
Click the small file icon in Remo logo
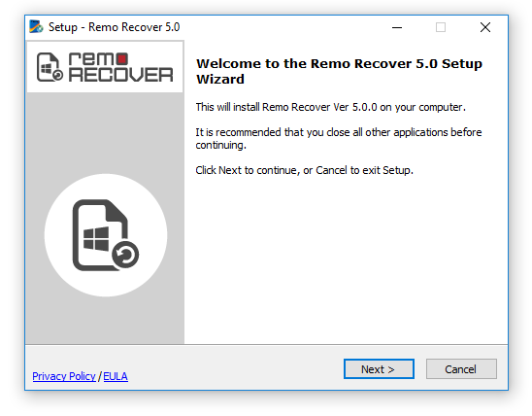click(x=50, y=67)
